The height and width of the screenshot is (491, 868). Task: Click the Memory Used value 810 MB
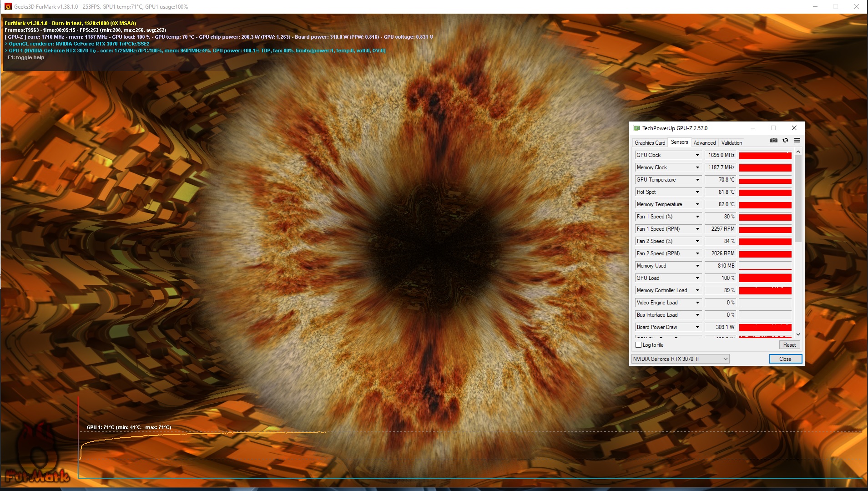pos(721,266)
